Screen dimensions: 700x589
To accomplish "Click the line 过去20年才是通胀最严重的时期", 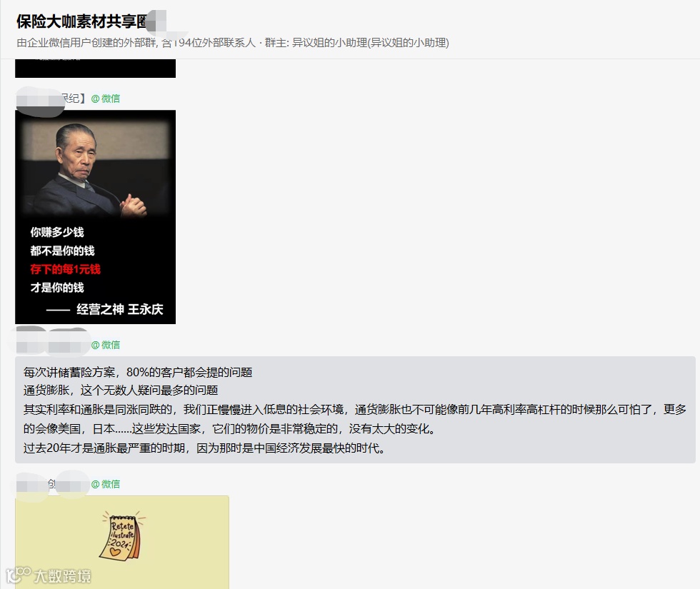I will pos(204,448).
